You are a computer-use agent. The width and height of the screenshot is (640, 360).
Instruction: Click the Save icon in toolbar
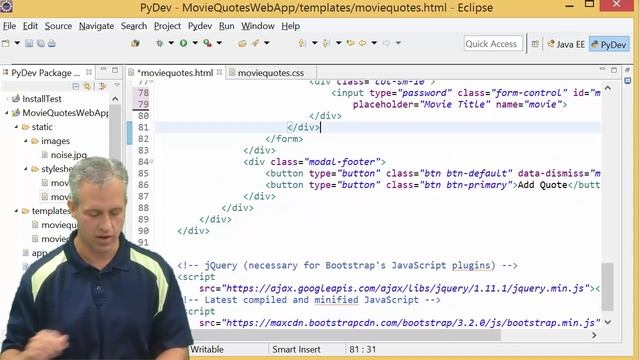coord(29,43)
